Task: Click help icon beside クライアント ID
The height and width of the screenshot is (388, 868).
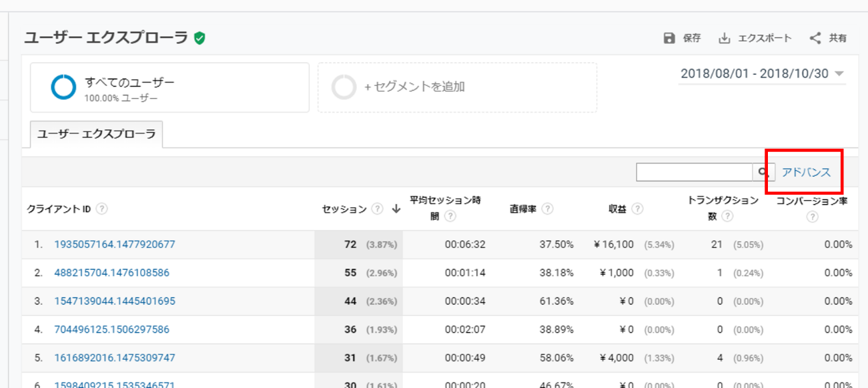Action: (101, 209)
